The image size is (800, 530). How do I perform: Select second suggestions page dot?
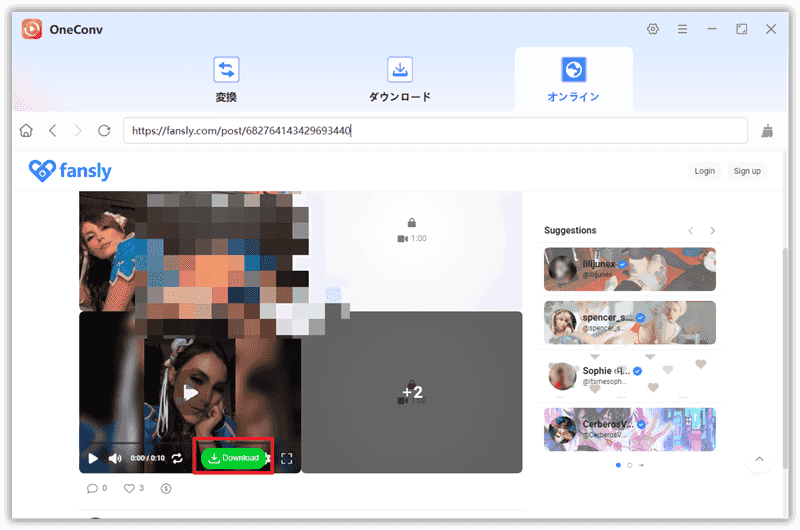(630, 465)
